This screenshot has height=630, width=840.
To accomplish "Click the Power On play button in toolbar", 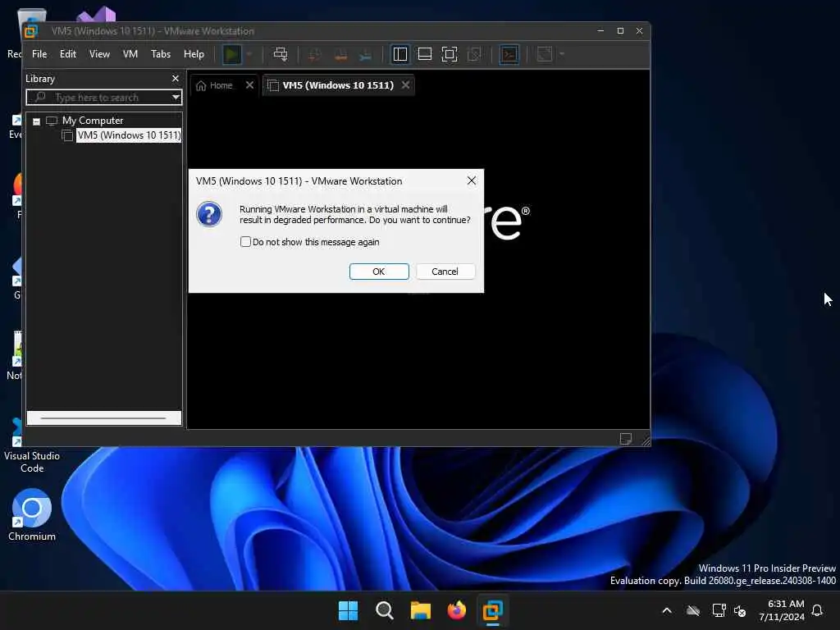I will click(232, 54).
